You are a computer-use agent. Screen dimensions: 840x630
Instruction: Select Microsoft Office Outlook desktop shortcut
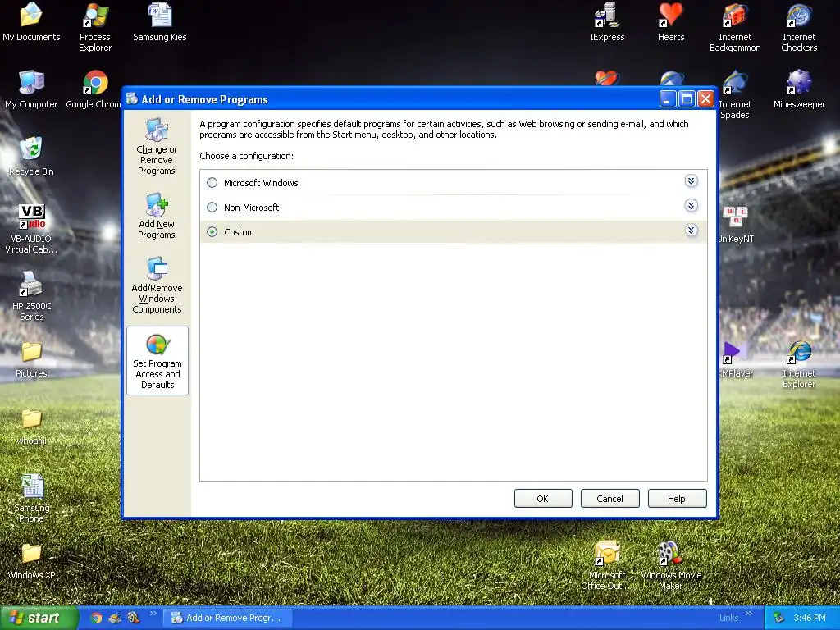(x=607, y=566)
